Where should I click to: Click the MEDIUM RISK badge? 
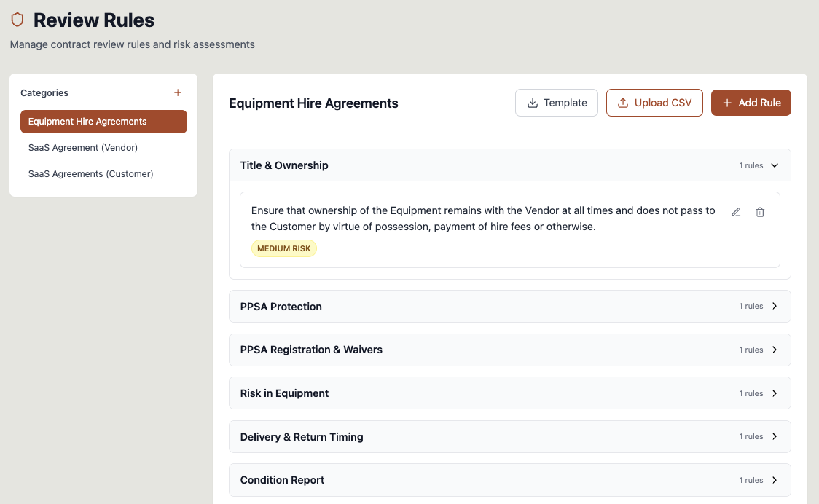[283, 248]
